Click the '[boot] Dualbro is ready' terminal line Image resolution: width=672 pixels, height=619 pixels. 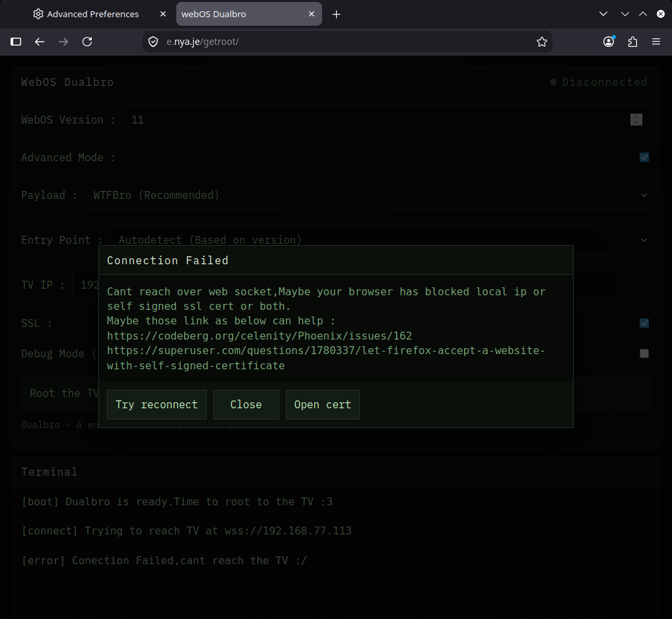coord(177,501)
